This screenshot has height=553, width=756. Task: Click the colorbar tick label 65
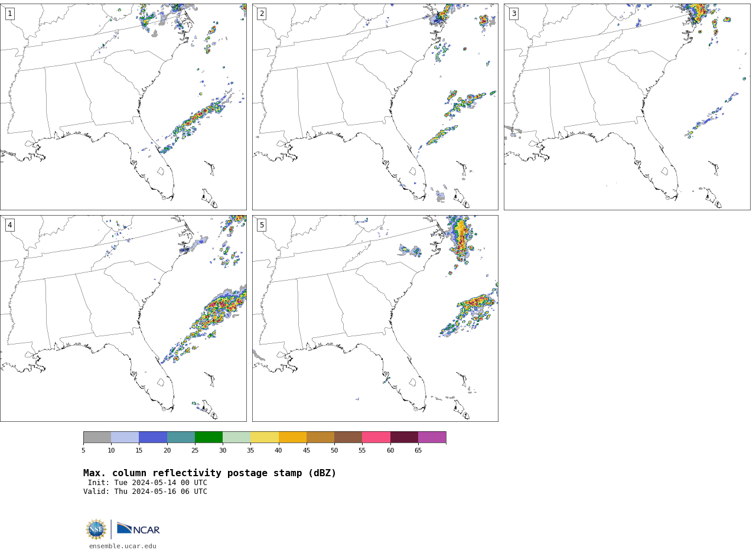(418, 450)
